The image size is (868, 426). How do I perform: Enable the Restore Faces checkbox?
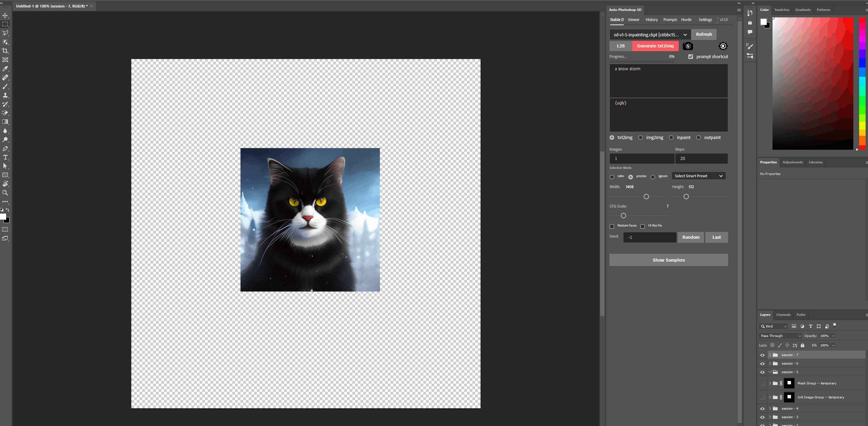pos(612,226)
